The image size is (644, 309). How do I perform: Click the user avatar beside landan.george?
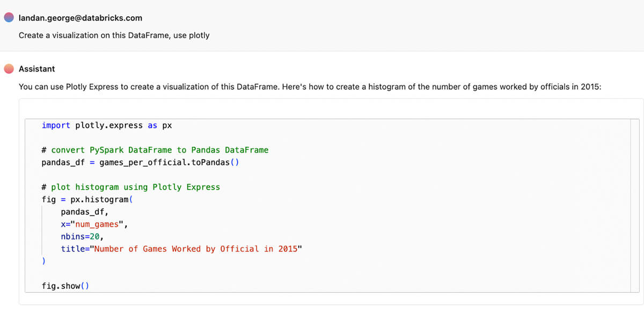coord(9,18)
